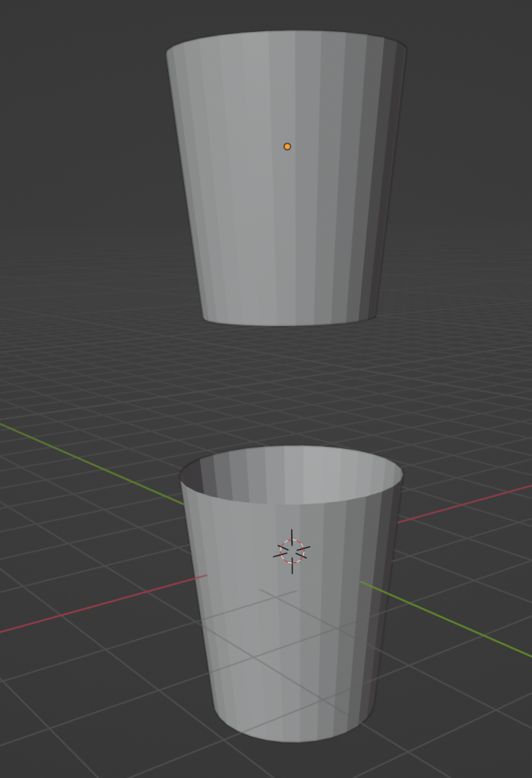The width and height of the screenshot is (532, 778).
Task: Click the grid floor in bottom-left corner
Action: pos(46,729)
